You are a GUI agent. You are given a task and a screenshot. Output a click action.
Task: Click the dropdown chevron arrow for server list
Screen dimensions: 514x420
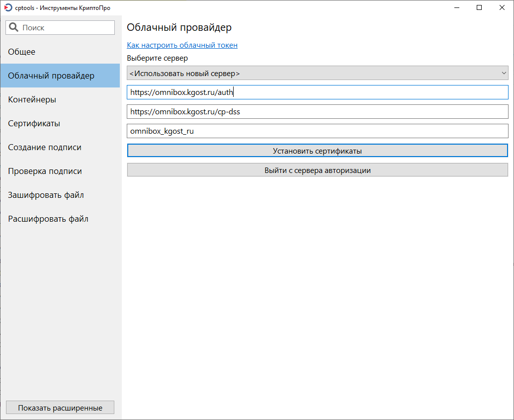pyautogui.click(x=504, y=74)
